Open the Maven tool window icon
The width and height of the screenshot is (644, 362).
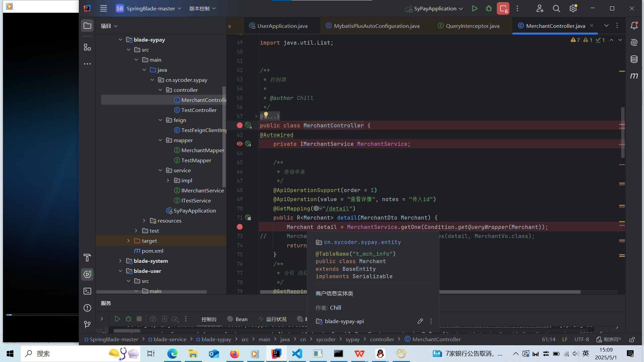pos(634,76)
